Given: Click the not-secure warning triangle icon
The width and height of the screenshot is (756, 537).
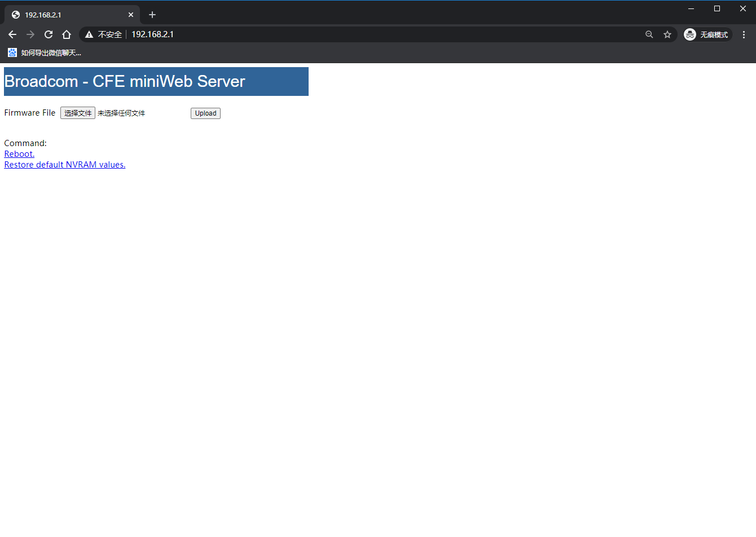Looking at the screenshot, I should click(89, 34).
